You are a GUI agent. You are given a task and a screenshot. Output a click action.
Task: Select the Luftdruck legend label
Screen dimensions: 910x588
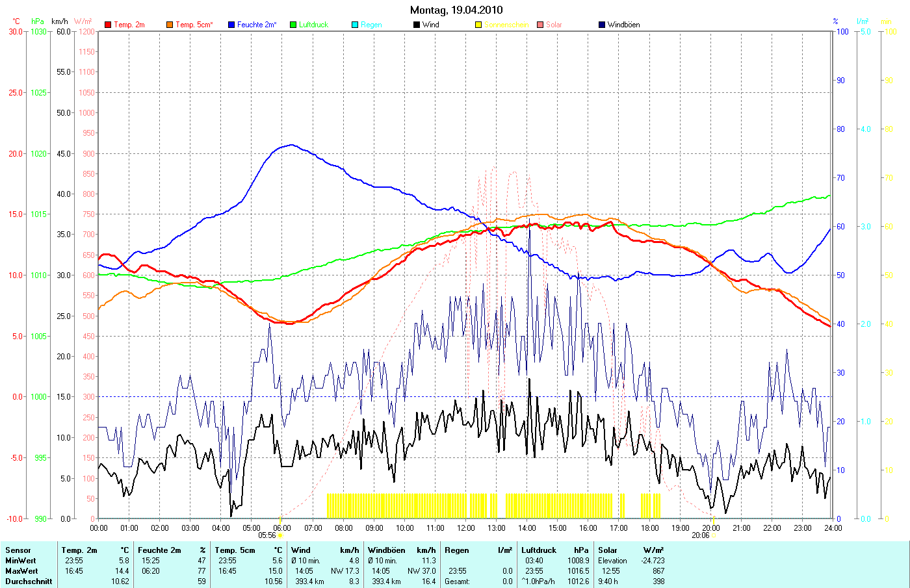[x=313, y=25]
